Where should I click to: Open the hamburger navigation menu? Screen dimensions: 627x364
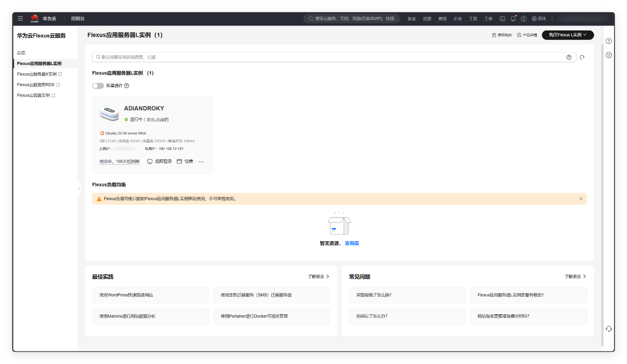[x=20, y=18]
